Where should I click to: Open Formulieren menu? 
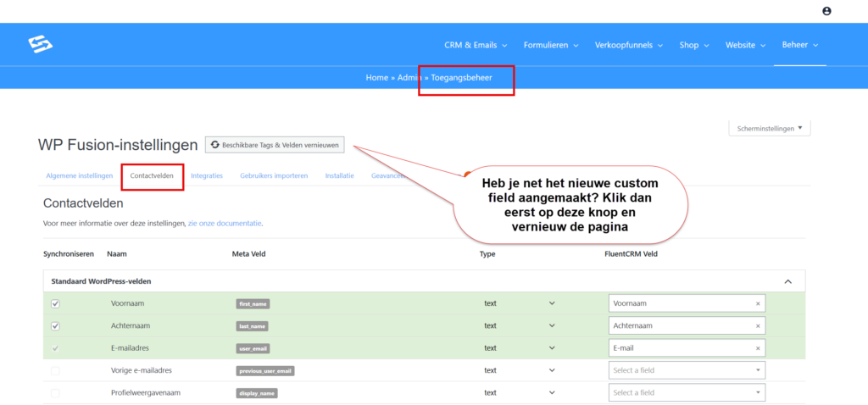tap(551, 46)
